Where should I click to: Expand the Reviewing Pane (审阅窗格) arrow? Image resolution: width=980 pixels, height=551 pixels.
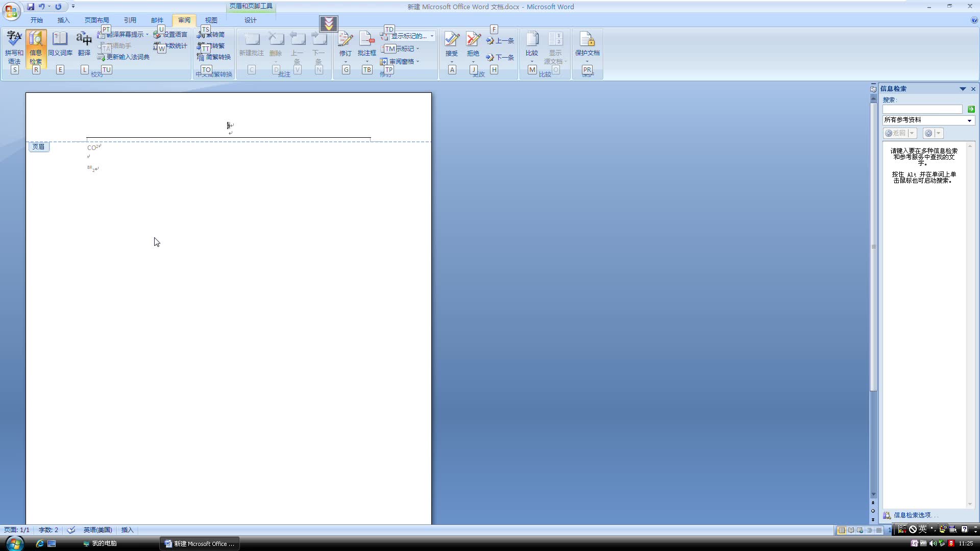(418, 62)
